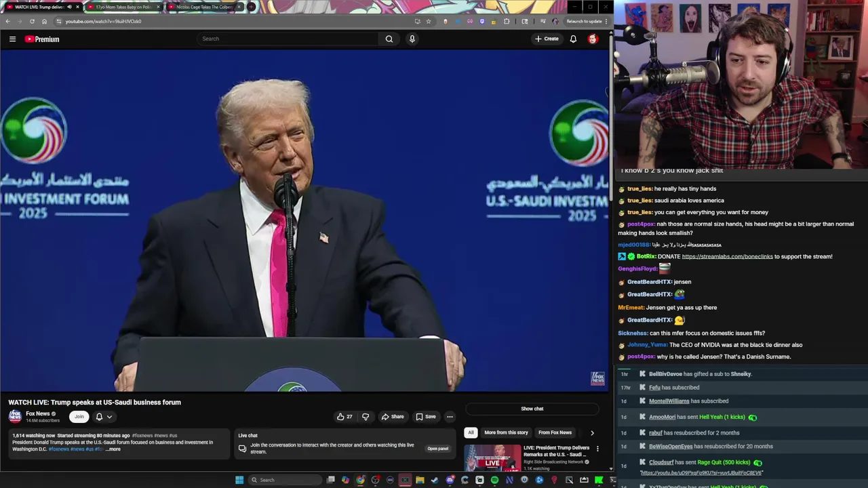Switch to Nicolas Cage Colbert tab
Image resolution: width=868 pixels, height=488 pixels.
coord(204,7)
